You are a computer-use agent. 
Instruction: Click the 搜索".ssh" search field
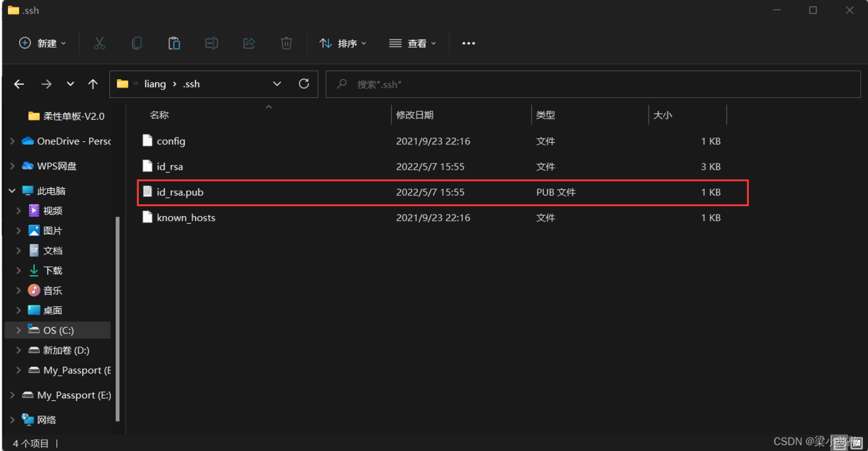(593, 84)
